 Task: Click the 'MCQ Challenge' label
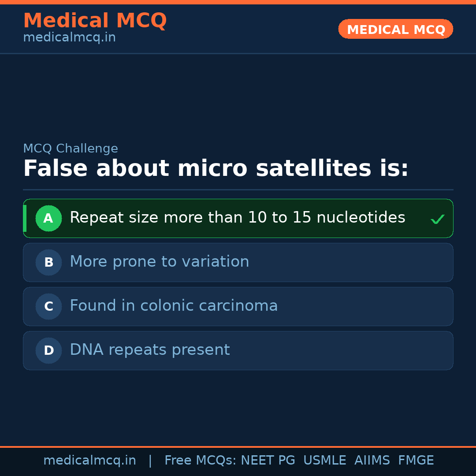tap(71, 149)
